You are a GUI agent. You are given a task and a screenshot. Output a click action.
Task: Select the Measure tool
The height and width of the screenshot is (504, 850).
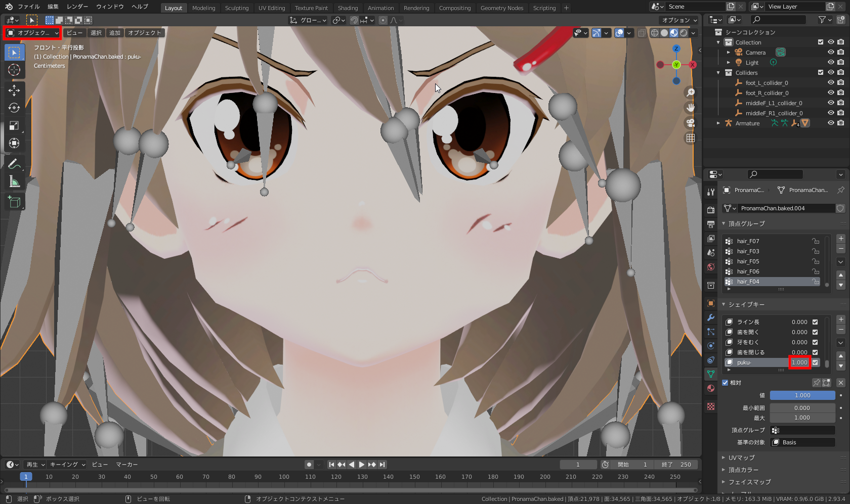click(x=14, y=181)
